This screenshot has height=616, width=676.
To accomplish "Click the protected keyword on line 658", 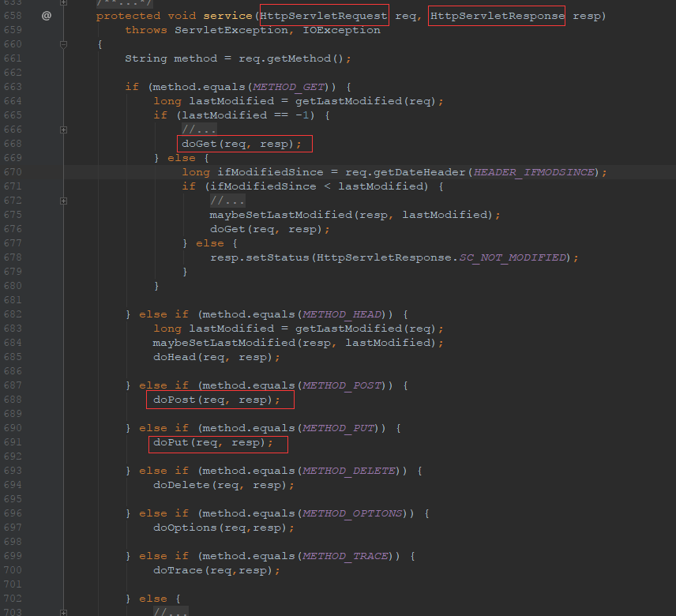I will click(x=128, y=16).
